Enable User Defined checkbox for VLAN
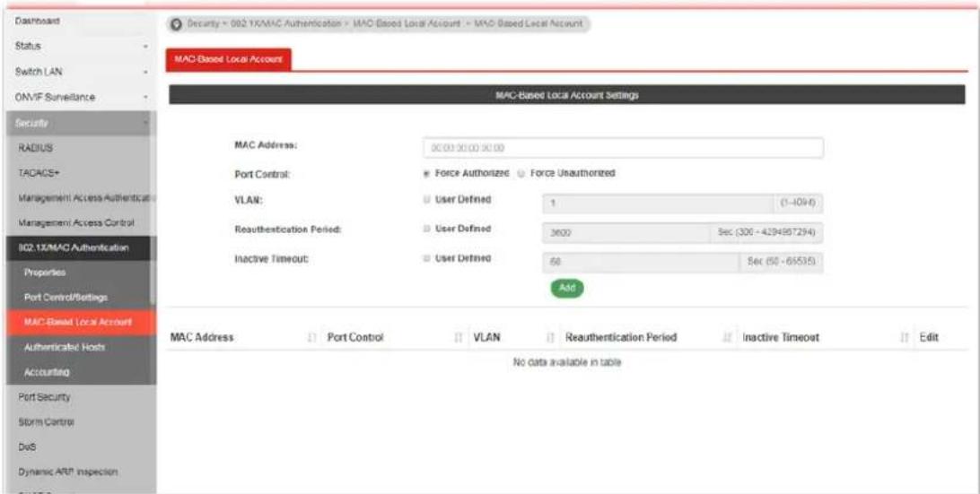 (x=427, y=200)
